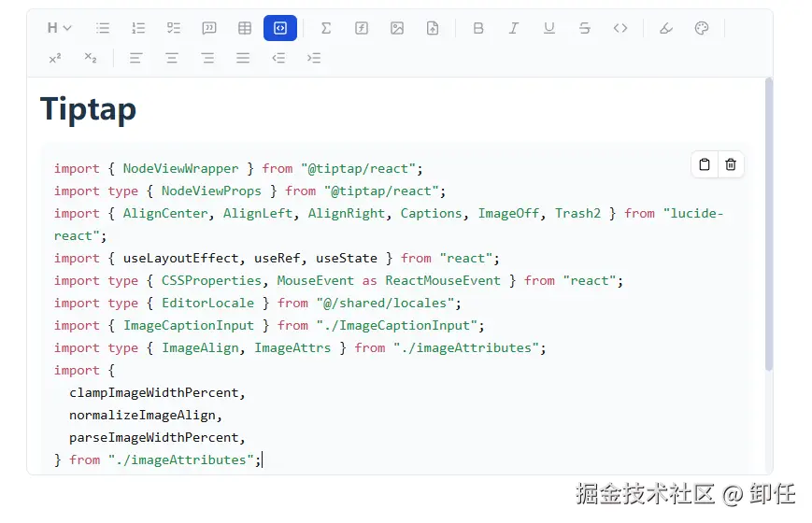Insert an image
This screenshot has width=812, height=523.
397,28
